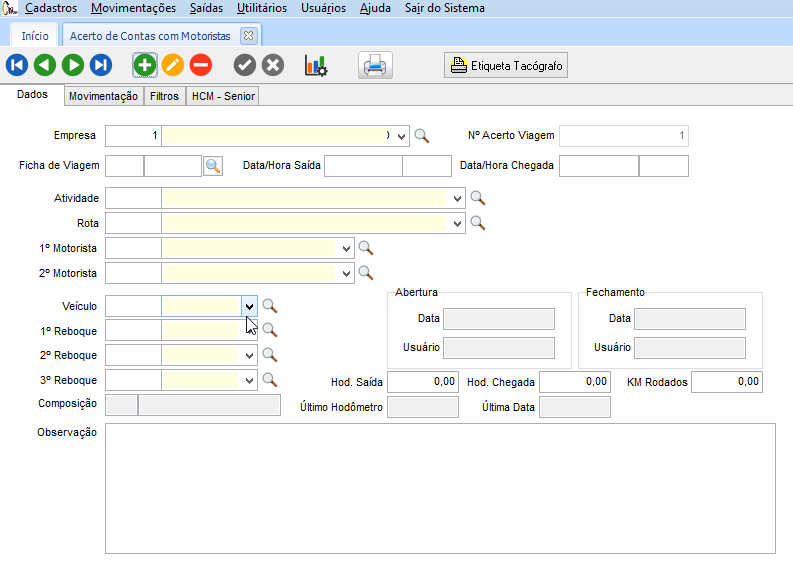Screen dimensions: 793x569
Task: Go to the first record
Action: pos(16,66)
